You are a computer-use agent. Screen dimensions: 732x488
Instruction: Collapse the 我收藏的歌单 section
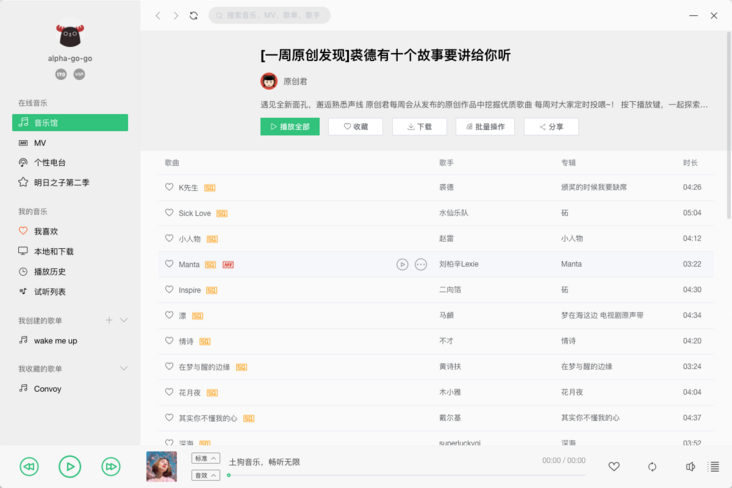pos(124,368)
